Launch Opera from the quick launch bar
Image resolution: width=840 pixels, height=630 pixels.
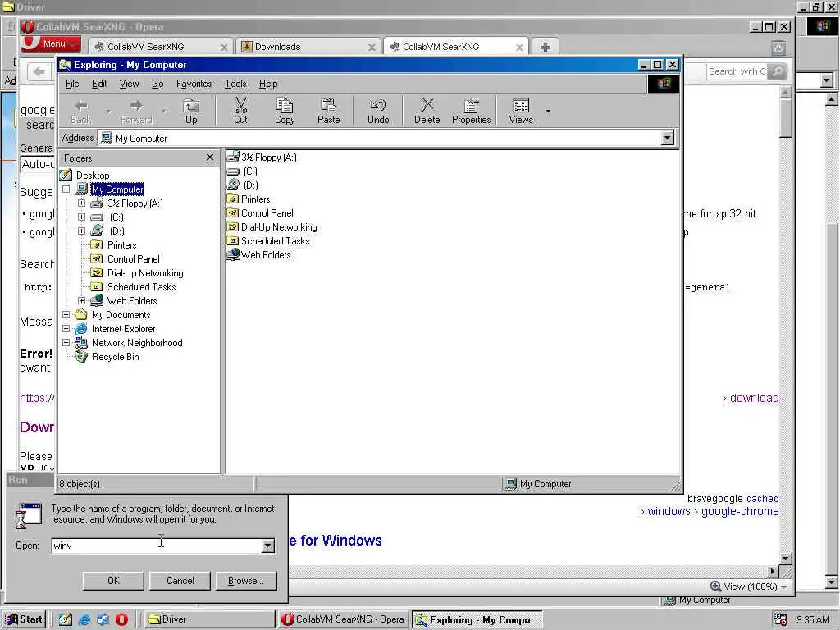122,619
